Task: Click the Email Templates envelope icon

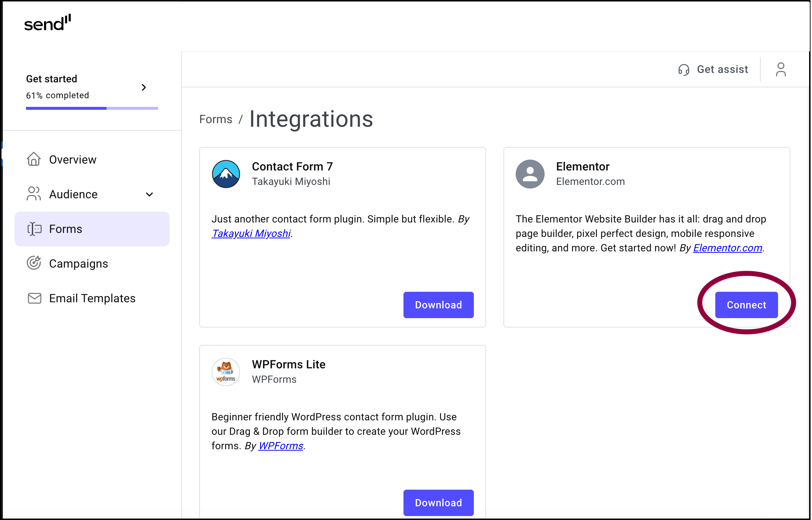Action: [34, 298]
